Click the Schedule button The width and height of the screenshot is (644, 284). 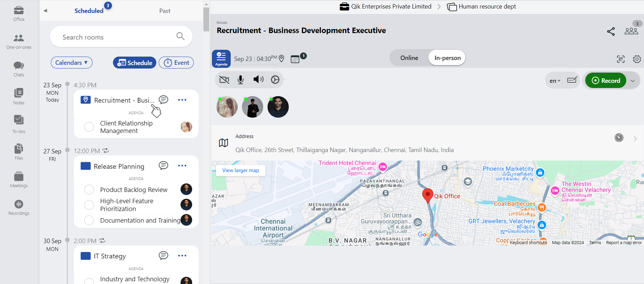point(135,63)
